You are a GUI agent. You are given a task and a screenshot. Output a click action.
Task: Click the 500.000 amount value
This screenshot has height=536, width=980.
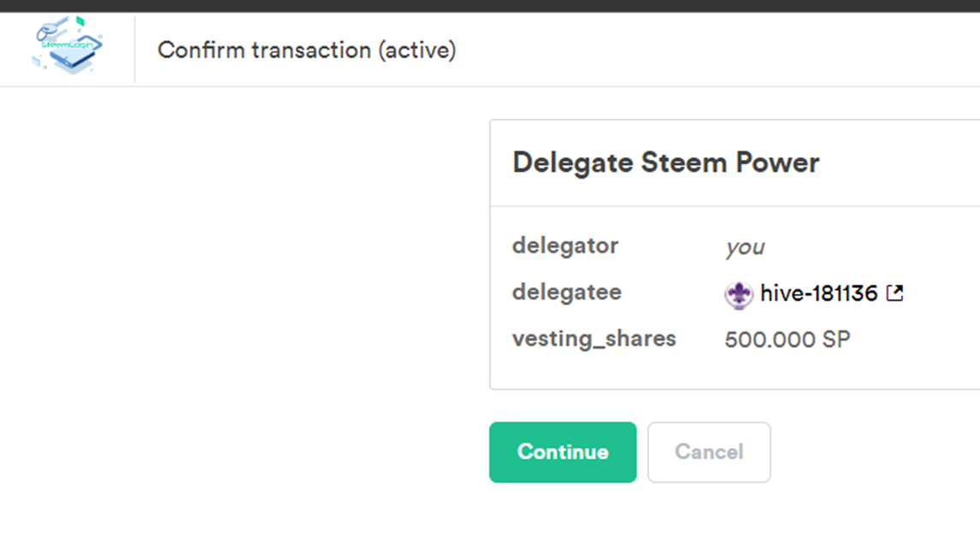pos(770,340)
